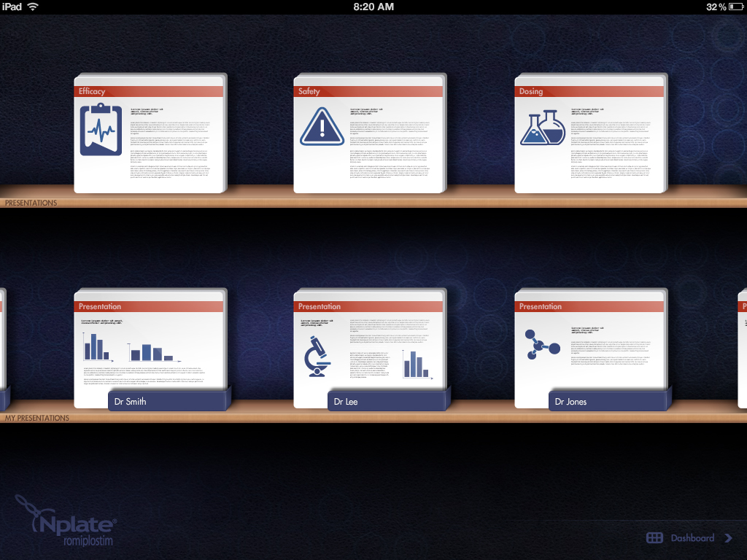Tap the clipboard heartbeat icon on Efficacy
747x560 pixels.
tap(101, 130)
